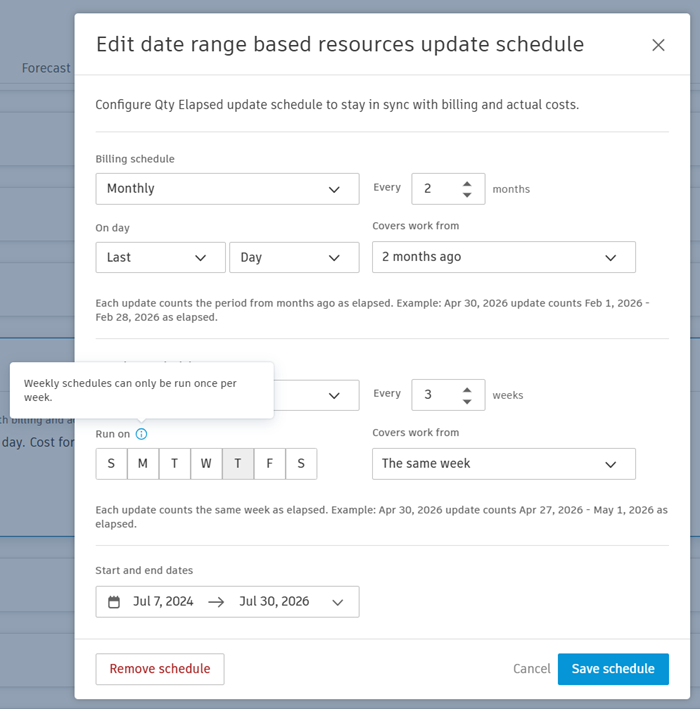Increase the weeks interval stepper
700x709 pixels.
click(467, 390)
